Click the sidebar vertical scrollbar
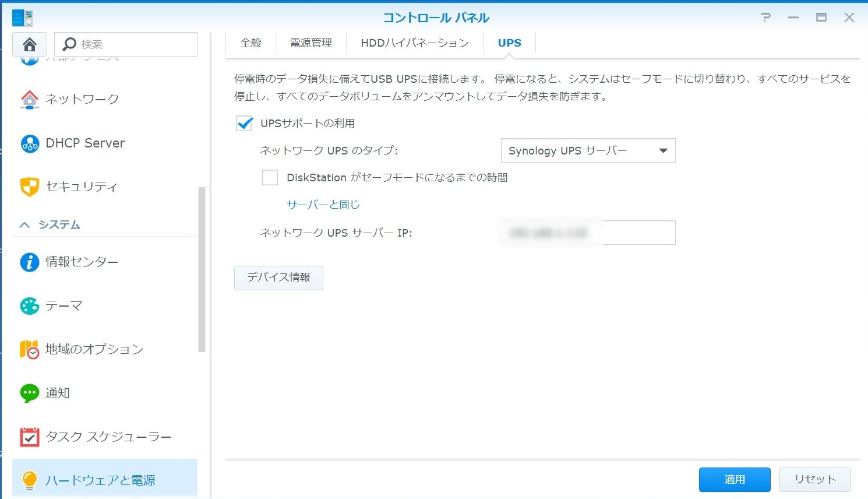 tap(202, 269)
